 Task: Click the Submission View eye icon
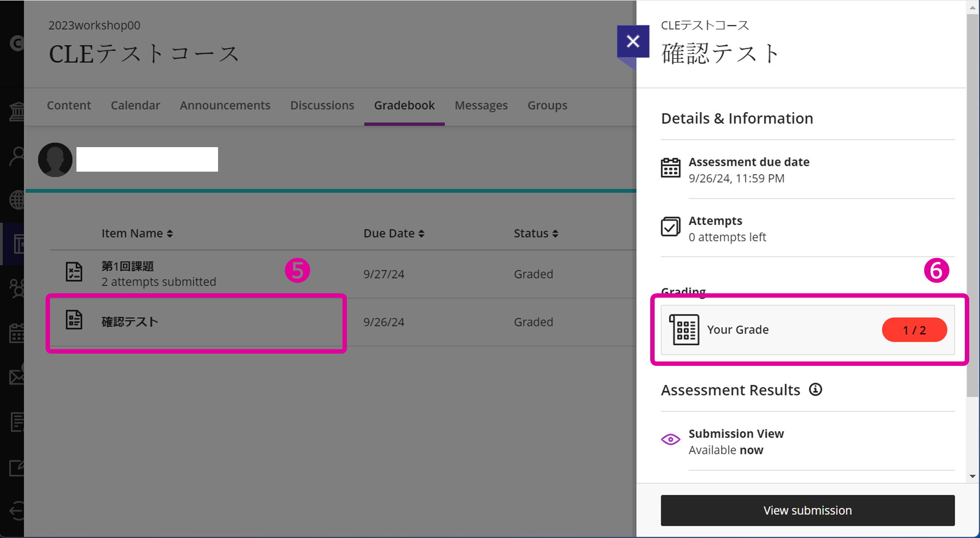tap(670, 439)
